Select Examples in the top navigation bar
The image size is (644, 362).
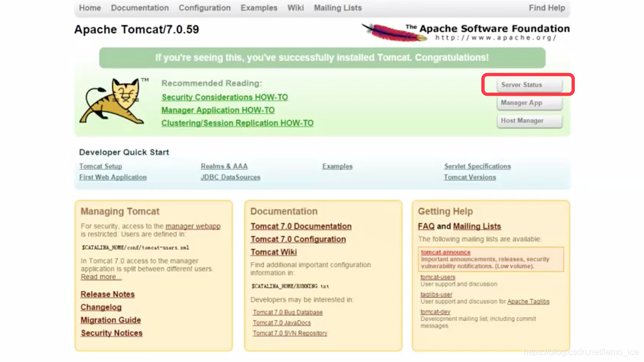click(259, 8)
